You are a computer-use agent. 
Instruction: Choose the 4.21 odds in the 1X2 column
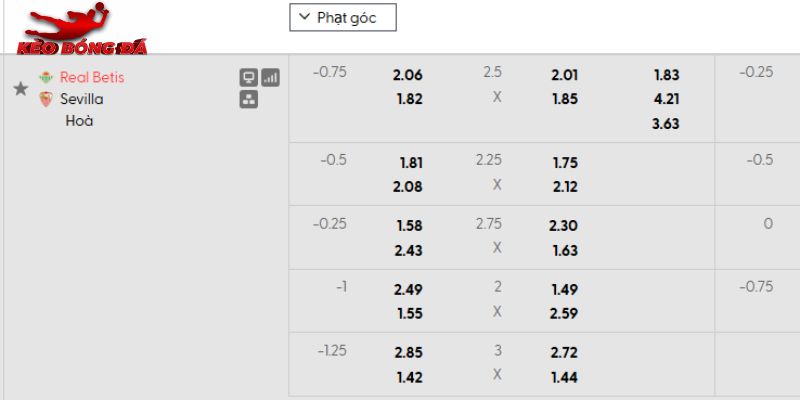tap(667, 99)
